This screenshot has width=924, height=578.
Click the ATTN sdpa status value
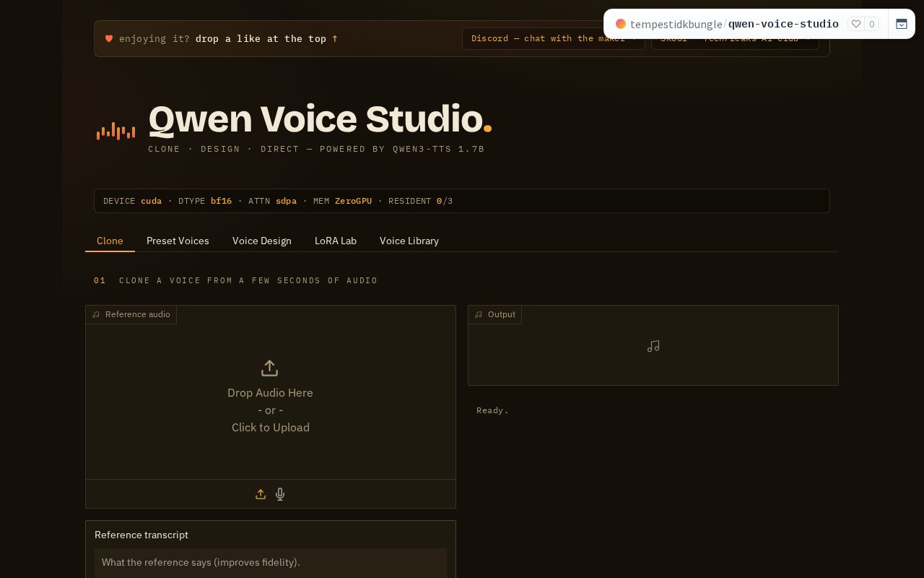point(286,201)
